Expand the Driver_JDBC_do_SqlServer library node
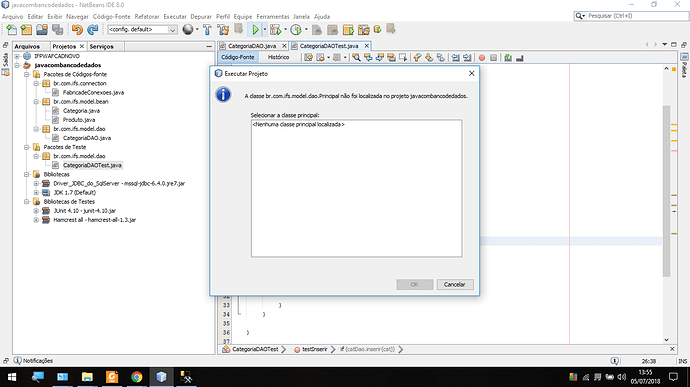The image size is (690, 387). (x=36, y=183)
